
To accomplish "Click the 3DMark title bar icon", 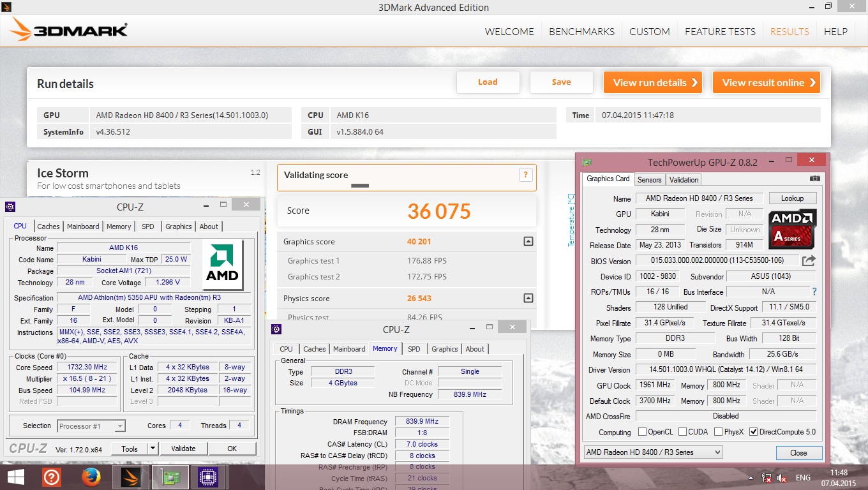I will click(x=6, y=7).
